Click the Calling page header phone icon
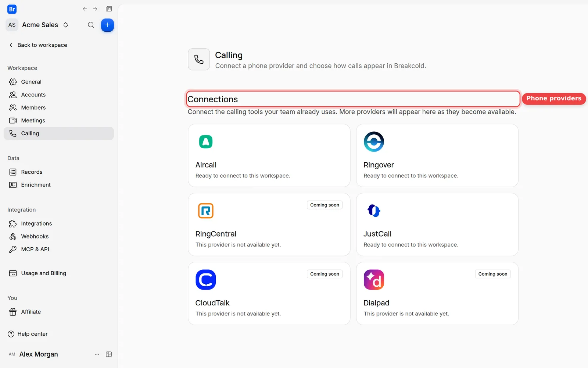This screenshot has width=588, height=368. (199, 59)
